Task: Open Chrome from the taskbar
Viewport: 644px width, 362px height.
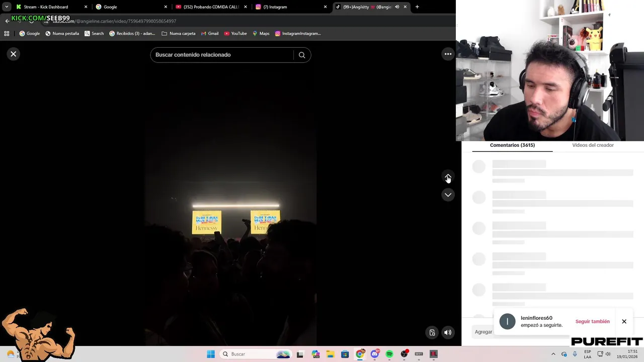Action: coord(360,354)
